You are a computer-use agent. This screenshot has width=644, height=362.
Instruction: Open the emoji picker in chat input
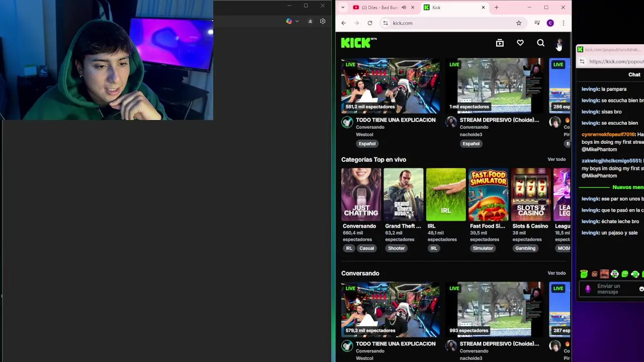(641, 289)
